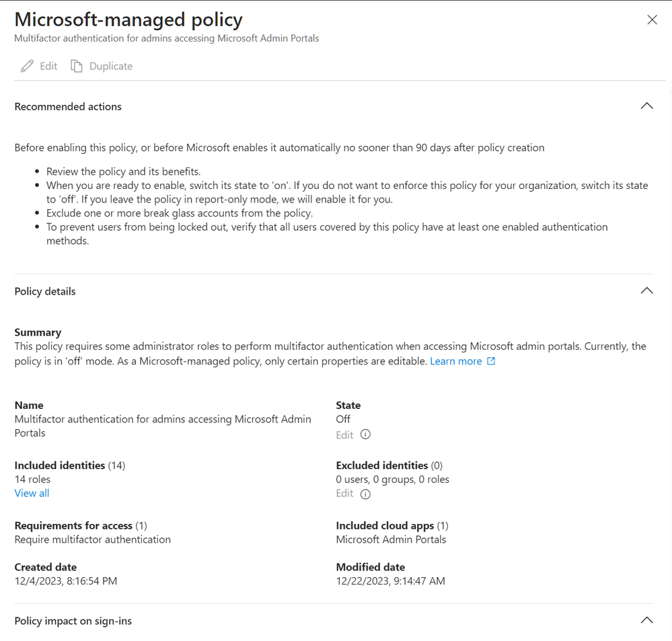Click the Recommended actions heading
This screenshot has height=641, width=672.
(x=68, y=106)
